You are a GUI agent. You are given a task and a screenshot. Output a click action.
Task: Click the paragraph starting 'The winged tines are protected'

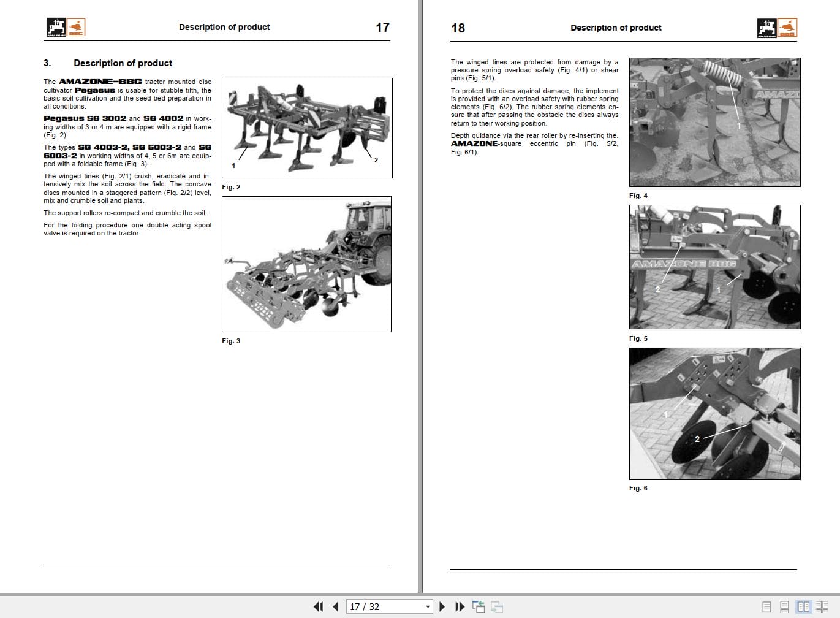(535, 70)
